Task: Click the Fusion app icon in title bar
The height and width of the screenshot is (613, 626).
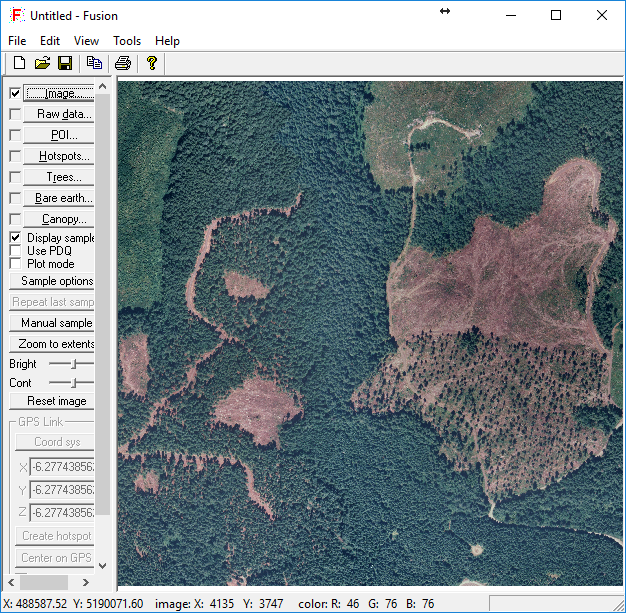Action: point(16,15)
